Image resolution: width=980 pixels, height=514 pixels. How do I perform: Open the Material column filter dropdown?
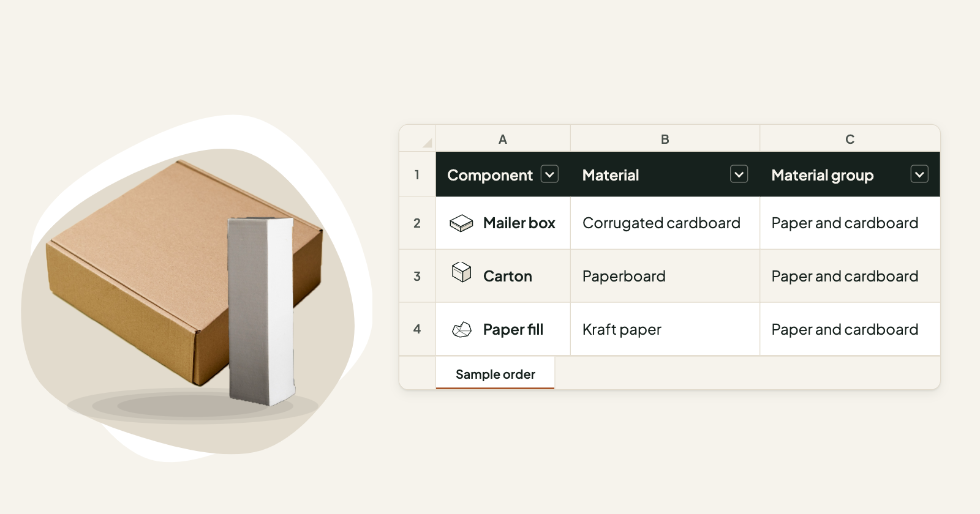[x=739, y=174]
